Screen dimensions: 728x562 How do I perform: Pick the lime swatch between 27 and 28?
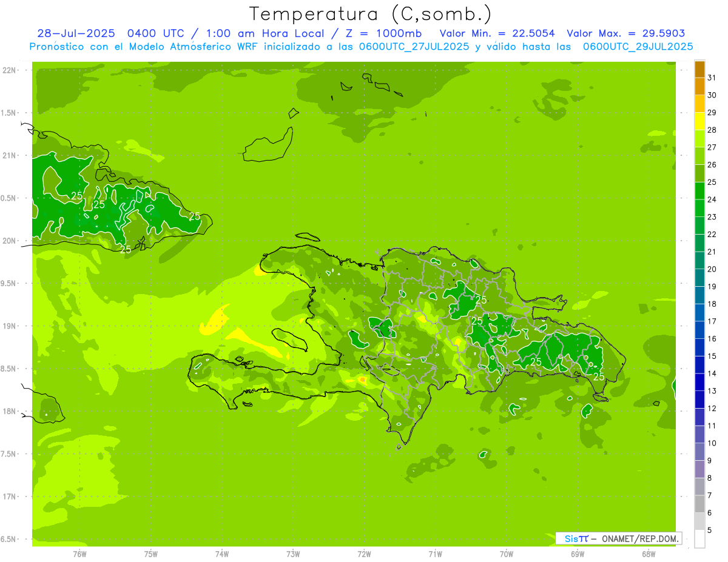[699, 139]
